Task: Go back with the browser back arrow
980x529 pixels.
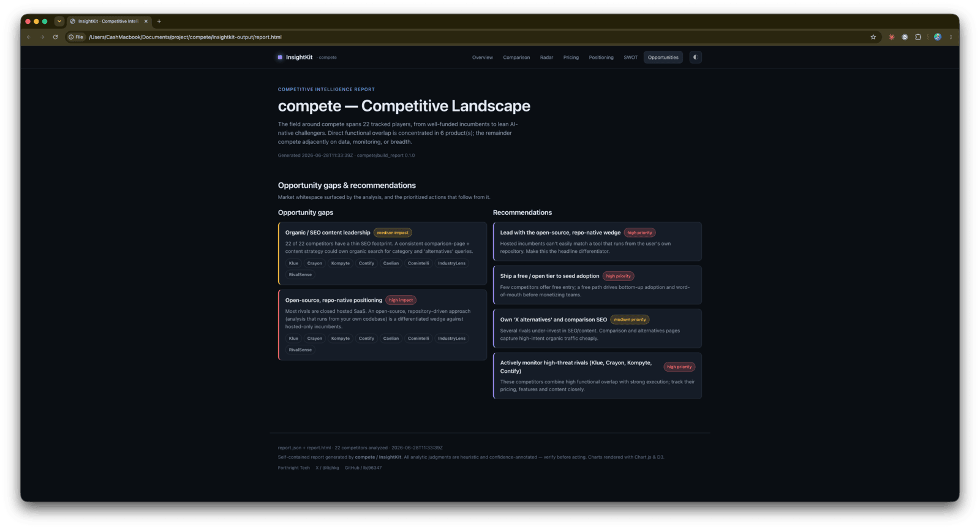Action: click(29, 37)
